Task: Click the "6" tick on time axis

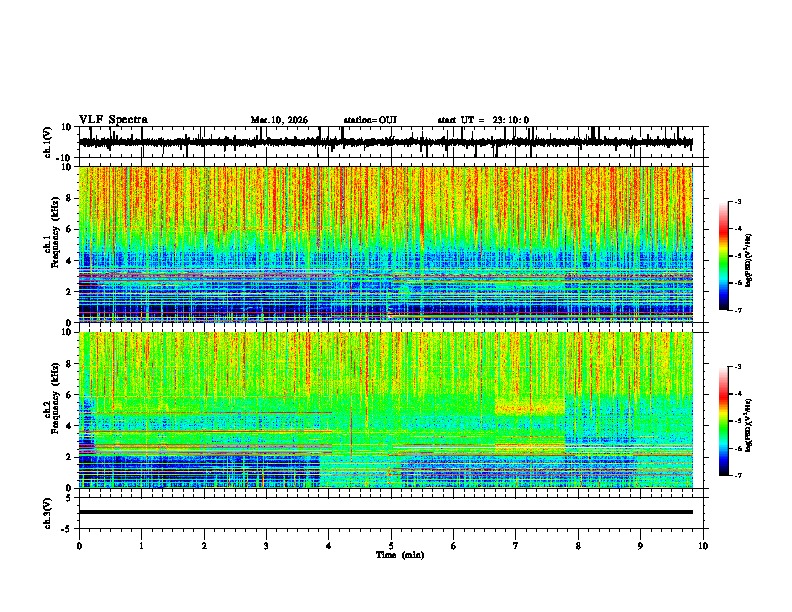Action: point(454,546)
